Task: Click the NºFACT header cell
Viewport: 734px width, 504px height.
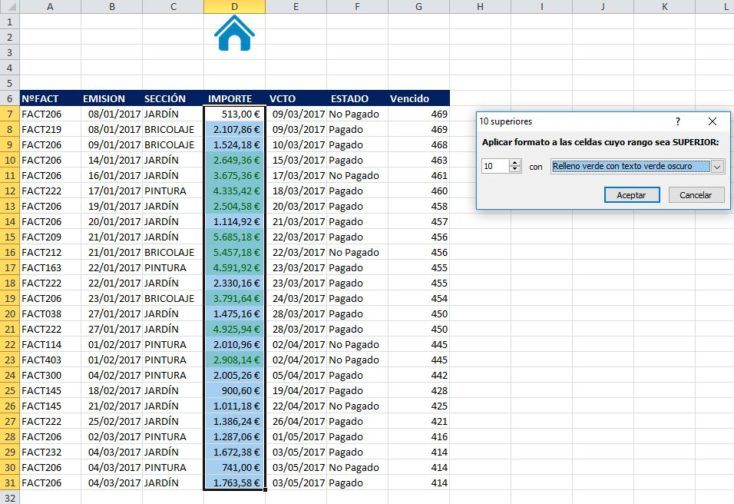Action: click(50, 99)
